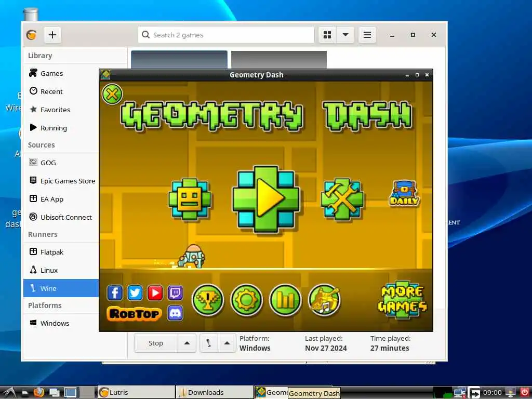Viewport: 532px width, 399px height.
Task: Select Recent in Library sidebar
Action: (x=61, y=91)
